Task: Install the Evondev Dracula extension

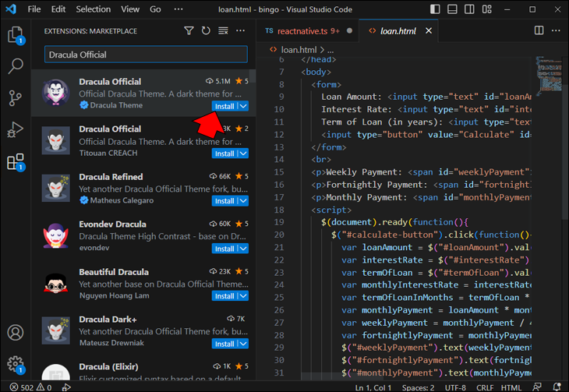Action: pos(224,249)
